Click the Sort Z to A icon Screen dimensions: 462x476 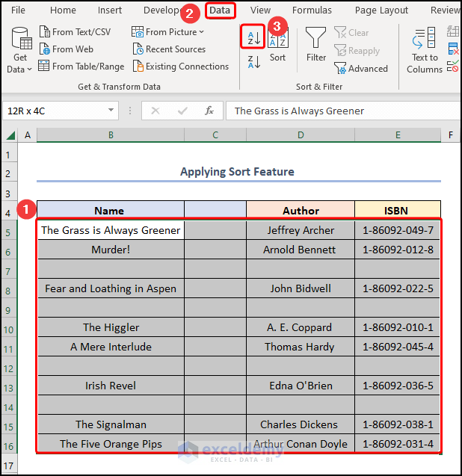click(x=254, y=62)
